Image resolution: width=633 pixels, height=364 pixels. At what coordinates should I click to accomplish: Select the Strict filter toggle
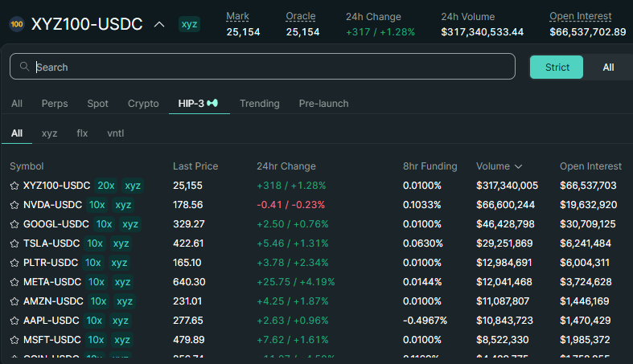(x=557, y=67)
